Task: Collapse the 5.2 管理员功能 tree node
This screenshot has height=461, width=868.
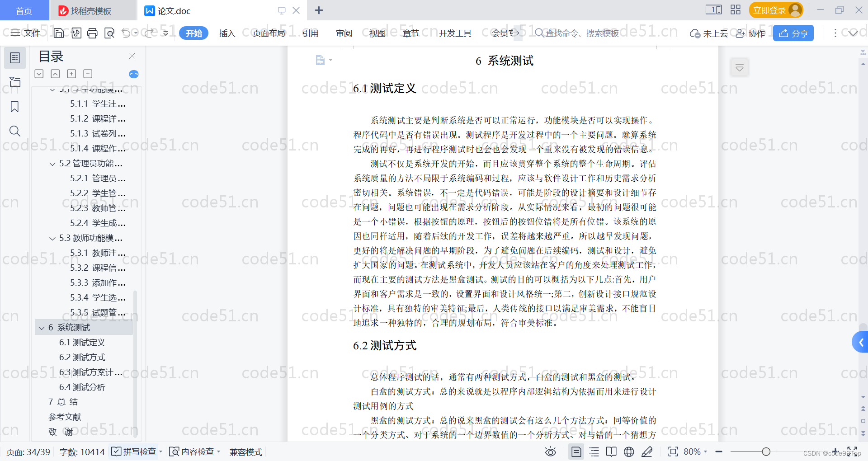Action: click(x=52, y=164)
